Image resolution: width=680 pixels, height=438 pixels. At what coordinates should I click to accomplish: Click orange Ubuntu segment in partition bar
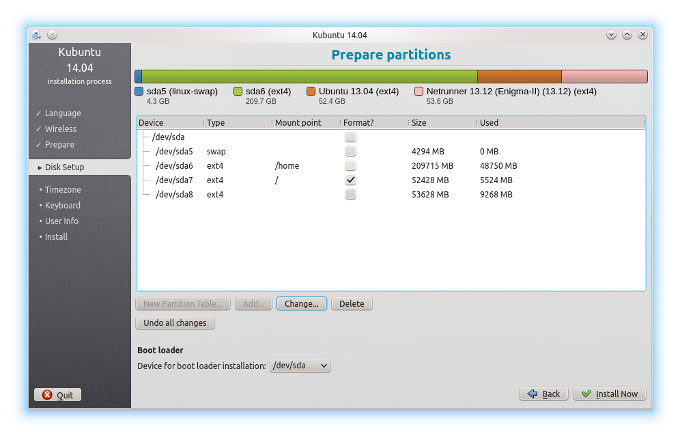click(519, 77)
